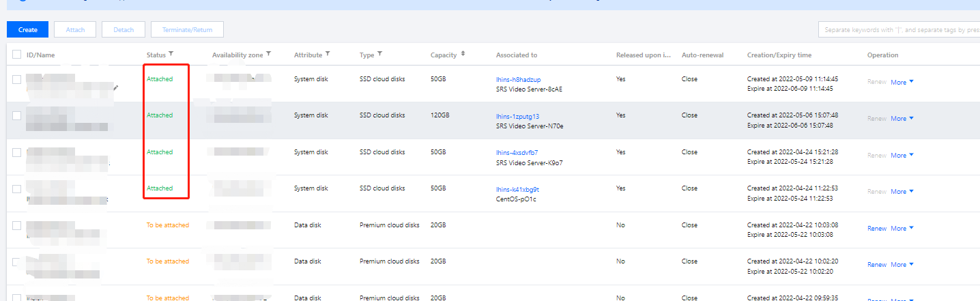Click the Type column filter icon
The height and width of the screenshot is (301, 980).
(380, 54)
